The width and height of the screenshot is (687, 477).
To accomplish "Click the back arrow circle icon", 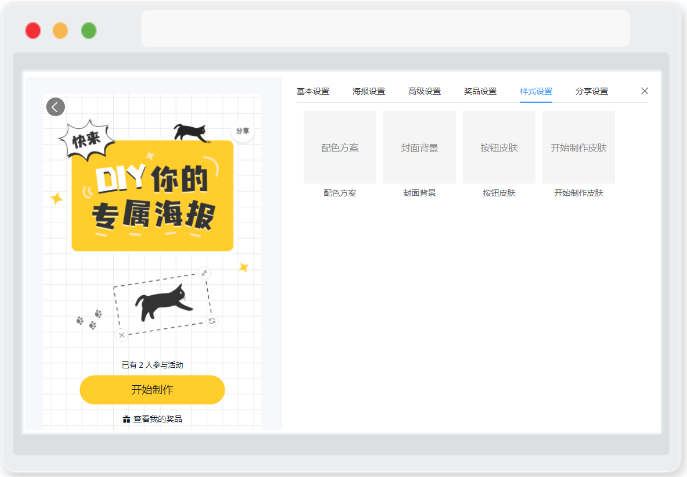I will click(x=55, y=106).
